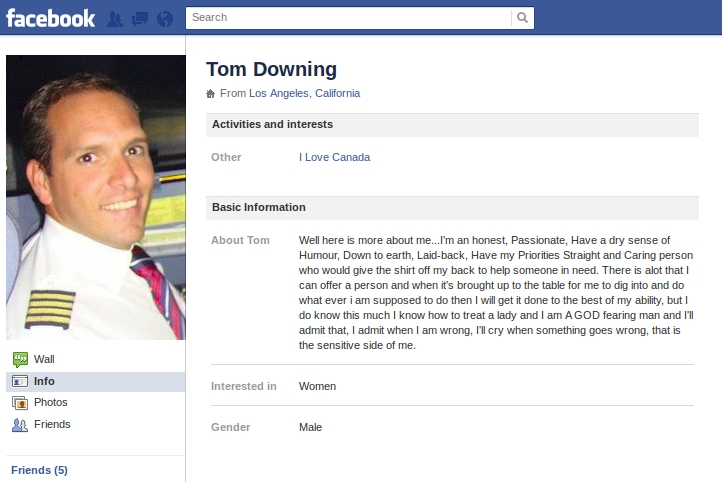
Task: Open the I Love Canada page
Action: coord(334,157)
